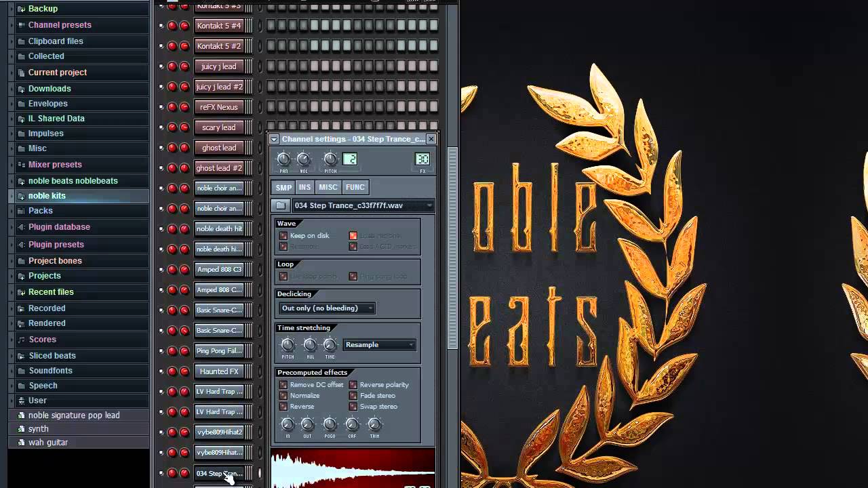Click the Plugin database icon in the browser
This screenshot has width=868, height=488.
click(21, 226)
